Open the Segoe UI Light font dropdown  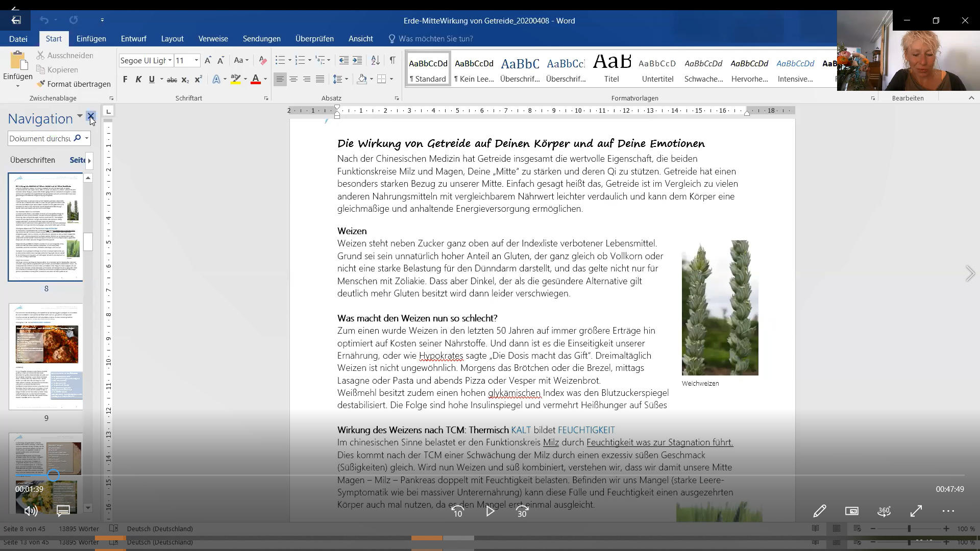click(x=170, y=60)
